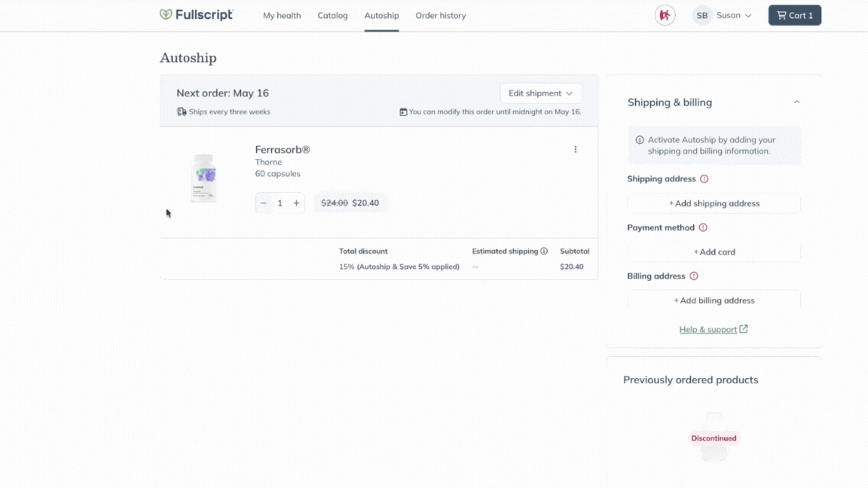The image size is (868, 488).
Task: Click the calendar icon beside modify notice
Action: click(x=403, y=111)
